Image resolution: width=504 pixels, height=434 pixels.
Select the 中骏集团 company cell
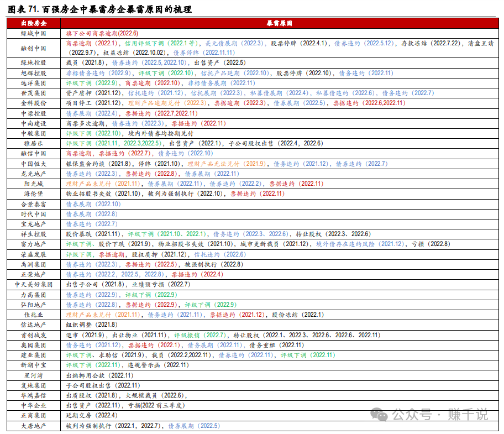click(x=34, y=133)
